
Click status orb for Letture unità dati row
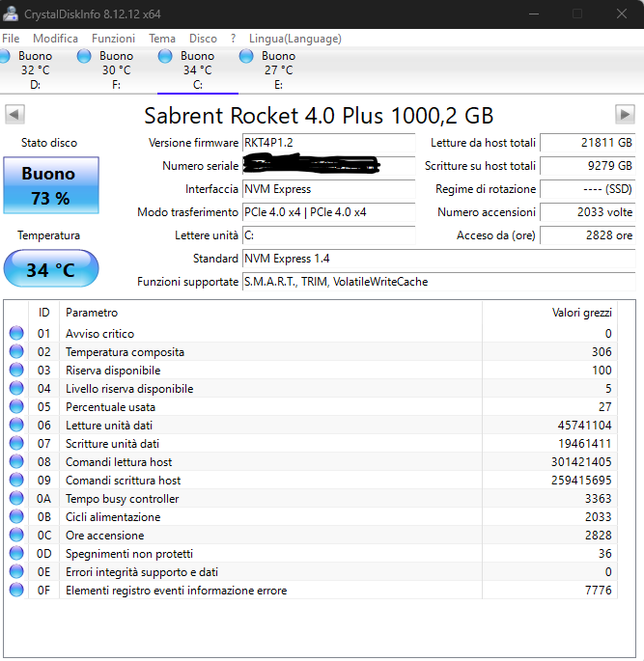point(16,425)
